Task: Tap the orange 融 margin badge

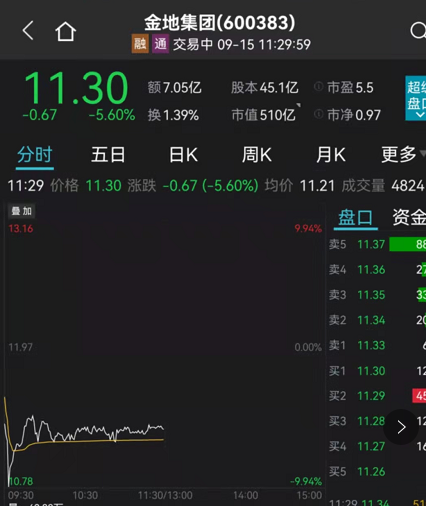Action: (140, 44)
